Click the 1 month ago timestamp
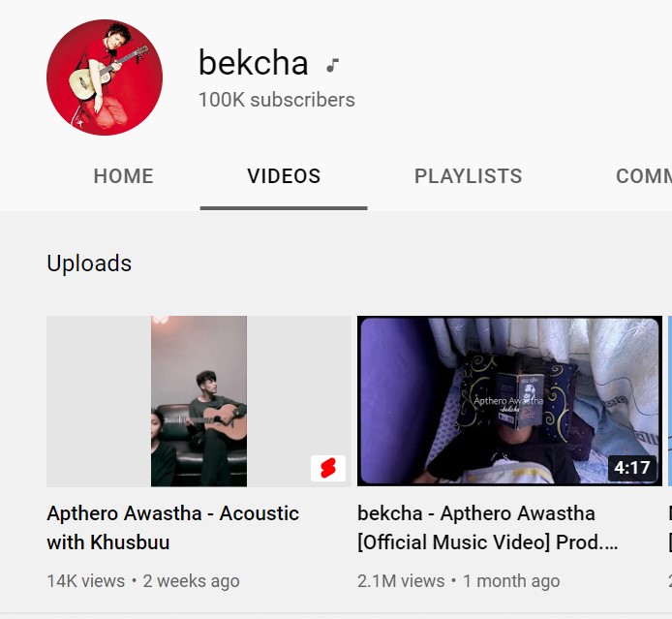The height and width of the screenshot is (619, 672). click(x=511, y=581)
